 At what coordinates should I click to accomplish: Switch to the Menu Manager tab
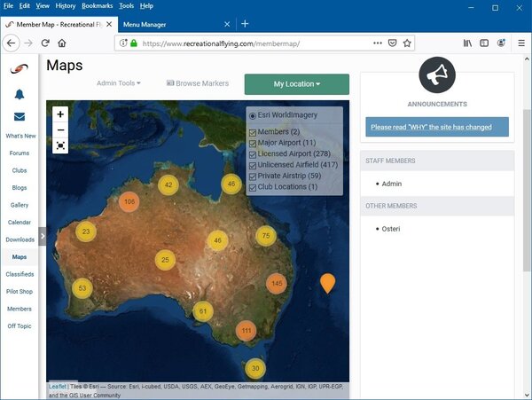point(146,24)
